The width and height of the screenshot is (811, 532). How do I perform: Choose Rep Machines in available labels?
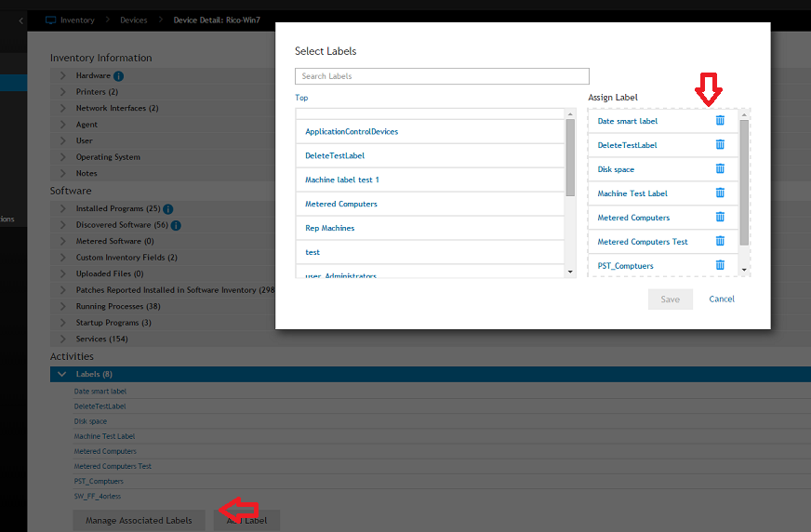330,228
